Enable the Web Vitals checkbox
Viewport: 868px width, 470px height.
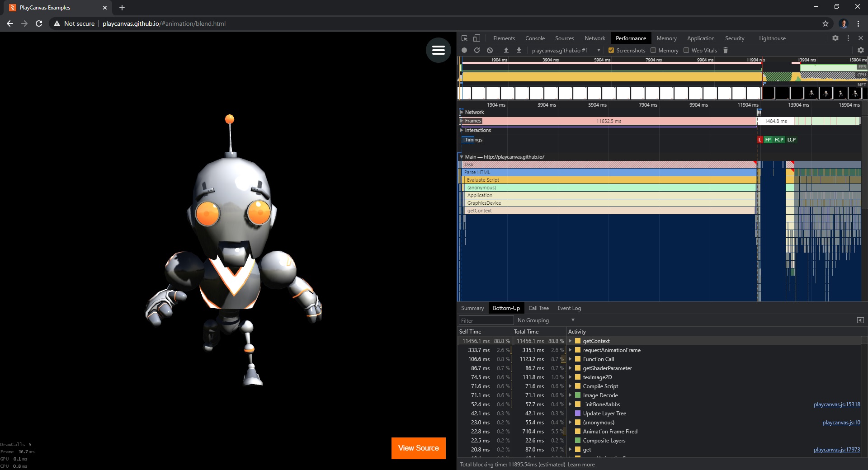coord(686,50)
